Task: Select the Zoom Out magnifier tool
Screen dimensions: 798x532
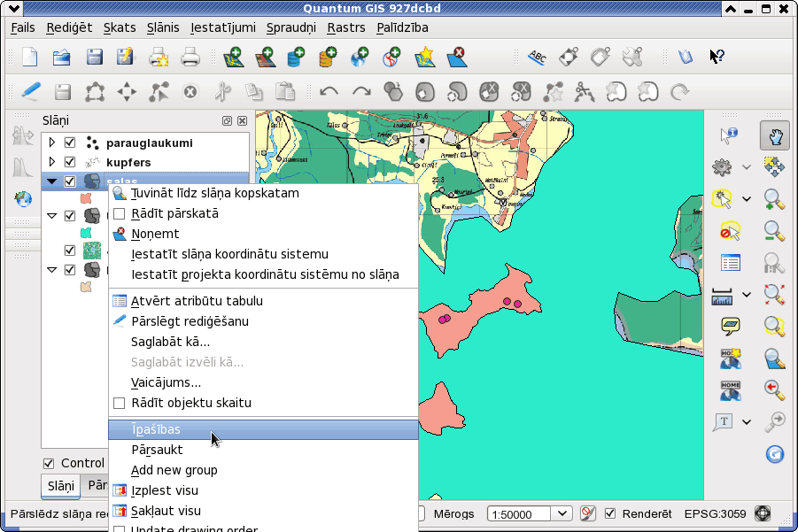Action: pyautogui.click(x=774, y=231)
